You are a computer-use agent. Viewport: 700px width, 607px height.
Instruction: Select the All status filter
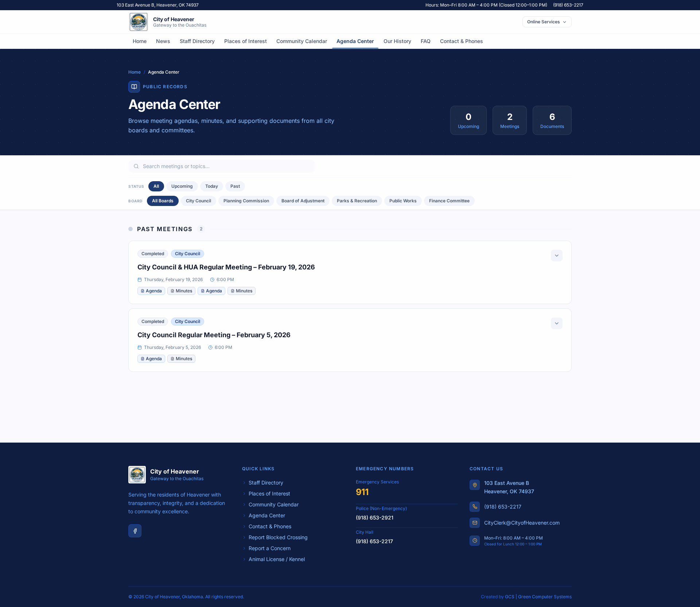(x=156, y=186)
